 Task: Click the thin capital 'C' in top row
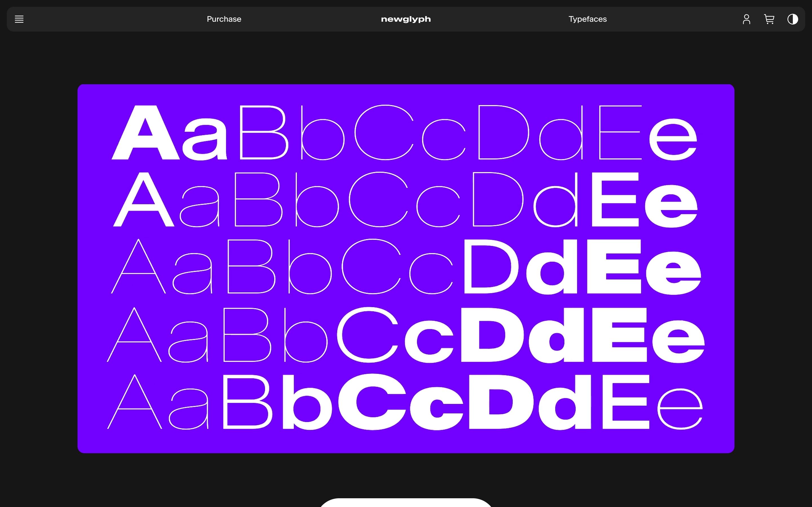point(383,133)
